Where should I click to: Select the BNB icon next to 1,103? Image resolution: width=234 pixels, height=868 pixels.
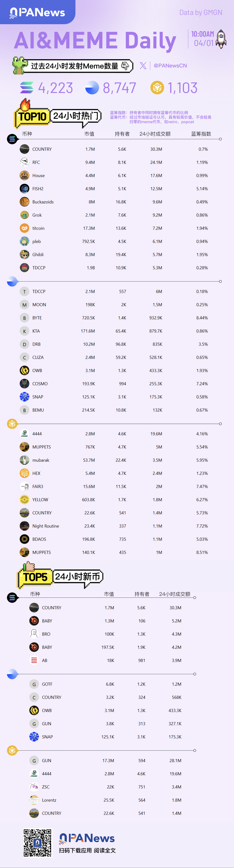tap(157, 88)
